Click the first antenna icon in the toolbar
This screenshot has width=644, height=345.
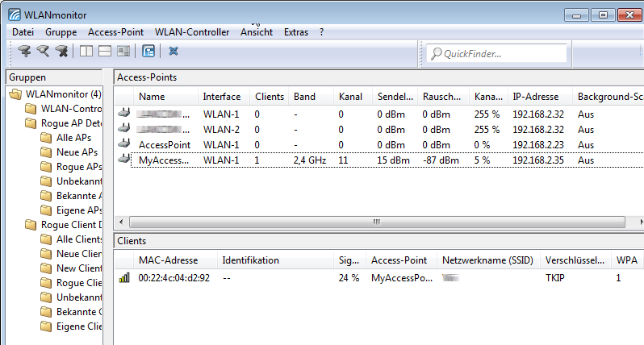pos(24,52)
